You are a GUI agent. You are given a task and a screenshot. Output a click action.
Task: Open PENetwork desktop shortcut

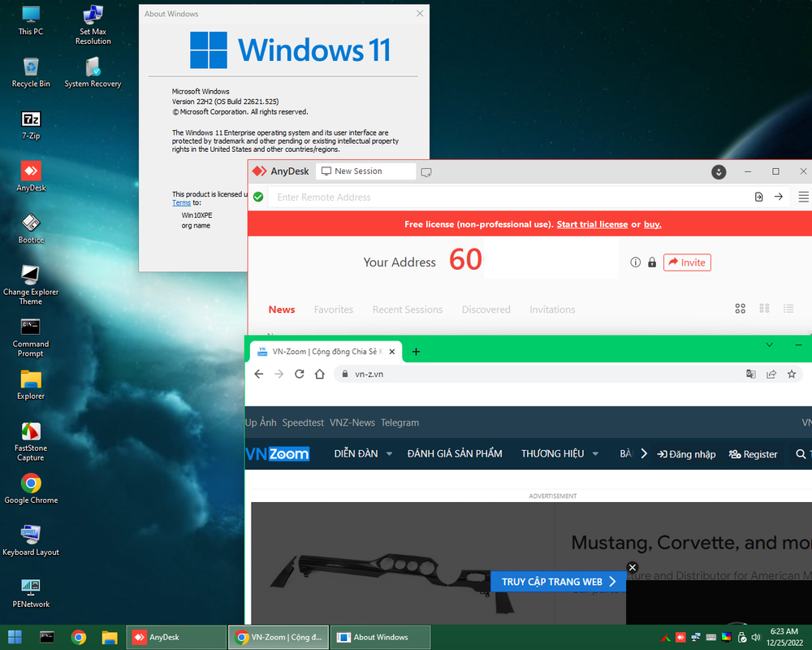coord(31,593)
